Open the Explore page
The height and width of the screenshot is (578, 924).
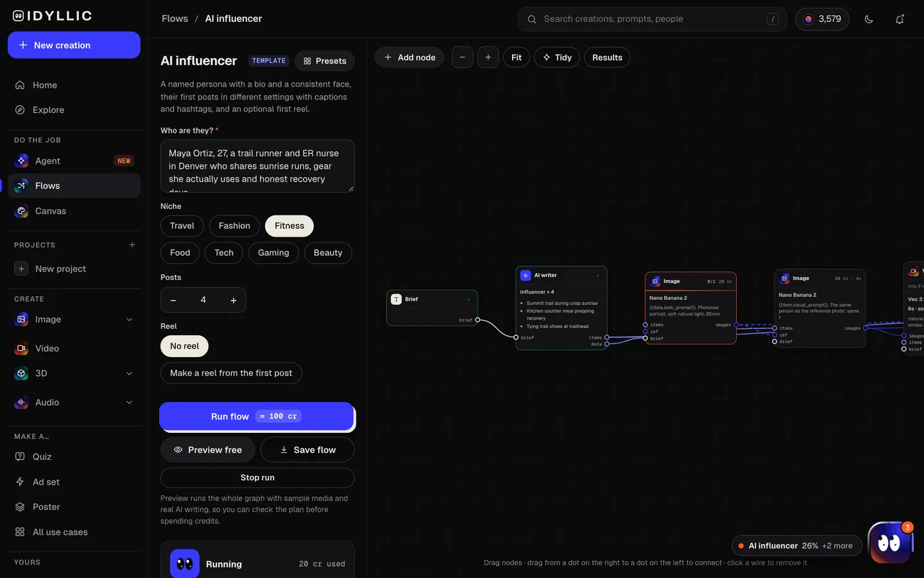pyautogui.click(x=74, y=110)
